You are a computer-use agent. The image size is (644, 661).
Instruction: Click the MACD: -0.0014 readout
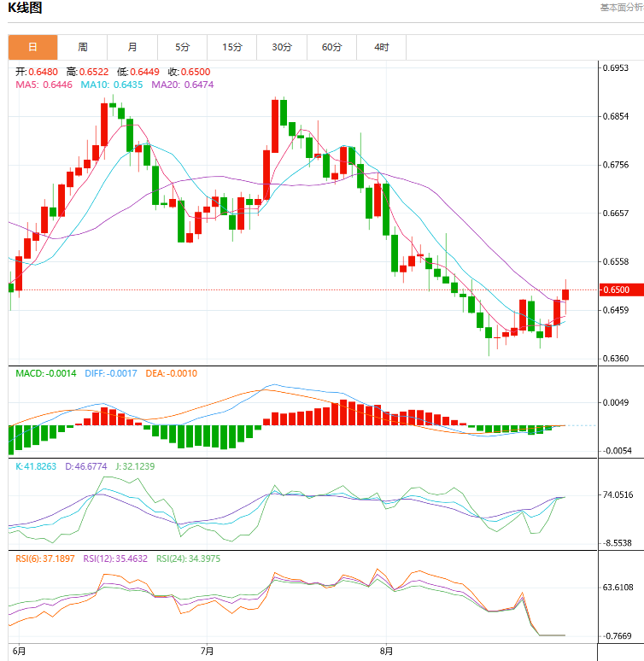46,373
